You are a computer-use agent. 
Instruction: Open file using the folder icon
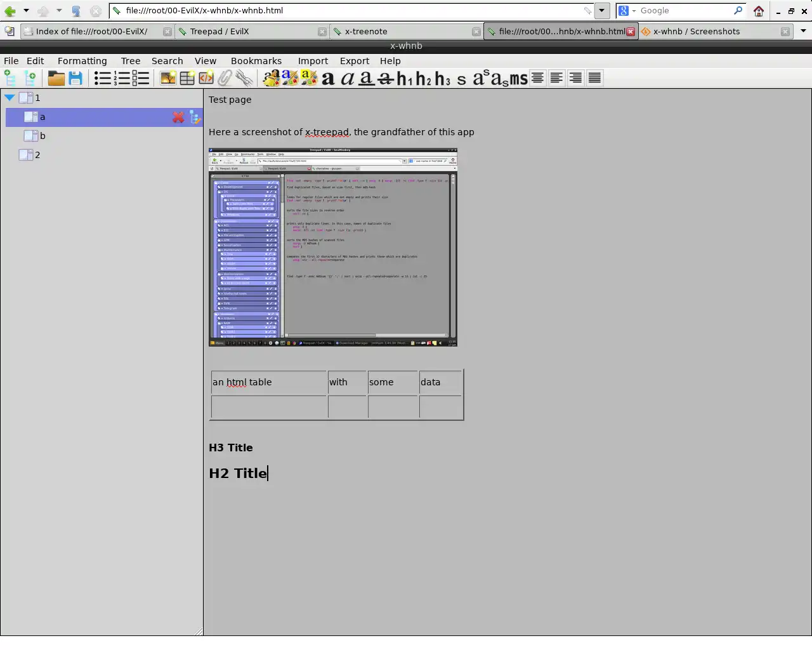point(56,78)
